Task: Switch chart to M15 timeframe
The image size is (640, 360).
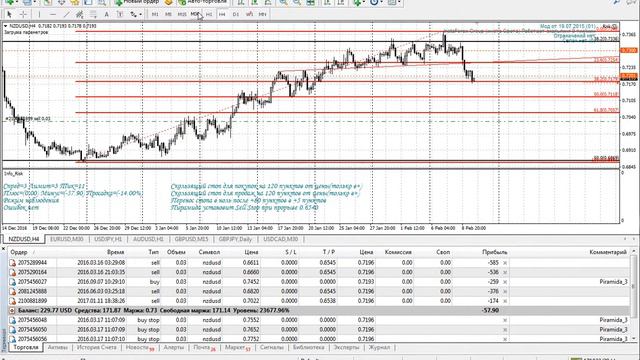Action: [182, 14]
